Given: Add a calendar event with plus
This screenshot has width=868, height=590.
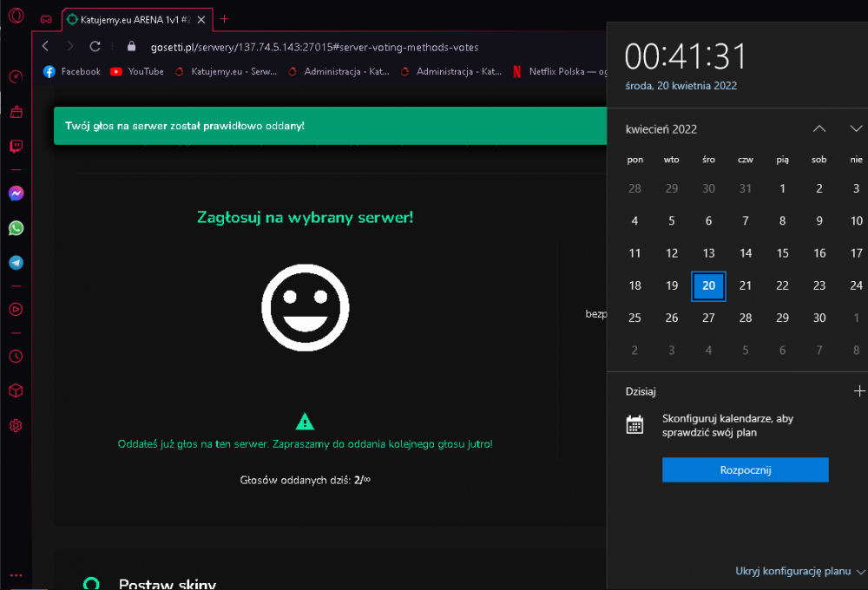Looking at the screenshot, I should tap(858, 391).
